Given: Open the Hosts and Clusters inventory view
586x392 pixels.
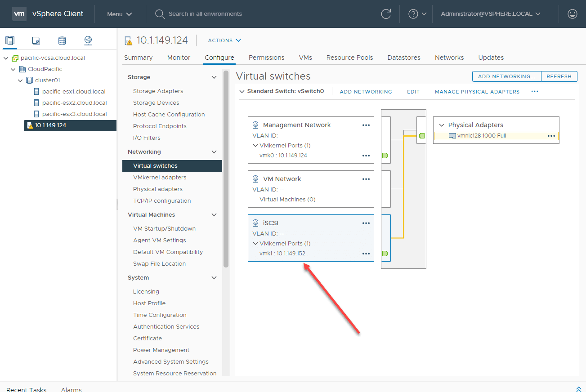Looking at the screenshot, I should coord(10,41).
